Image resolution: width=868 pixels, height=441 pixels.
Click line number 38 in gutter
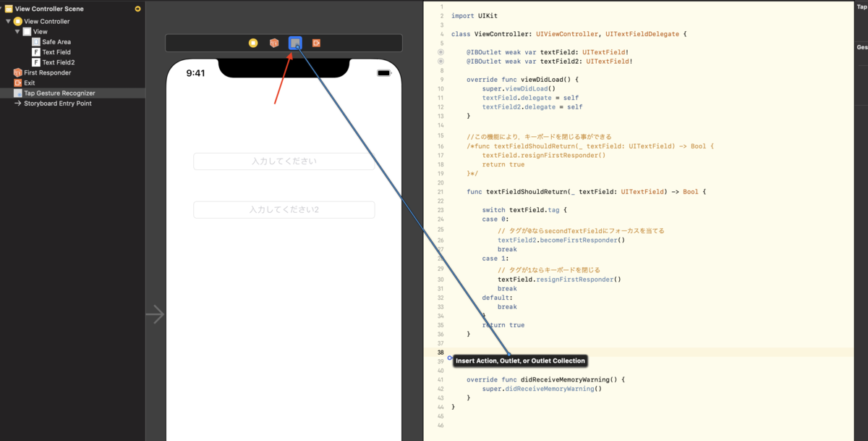(x=440, y=353)
